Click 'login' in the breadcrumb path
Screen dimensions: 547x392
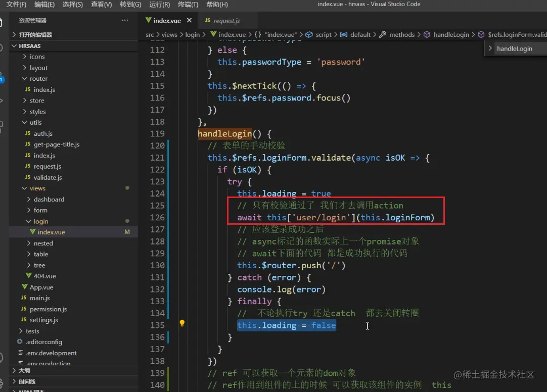(x=193, y=34)
